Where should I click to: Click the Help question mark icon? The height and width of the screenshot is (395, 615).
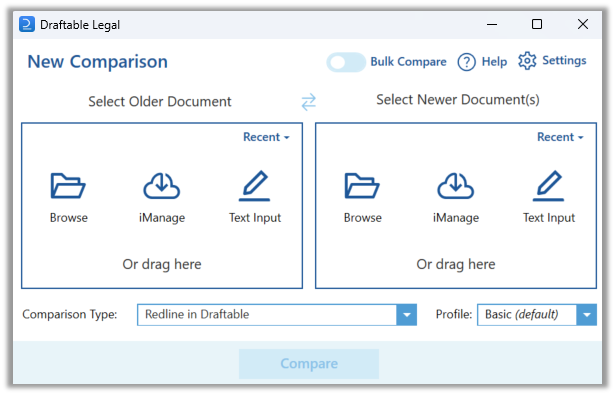[466, 62]
